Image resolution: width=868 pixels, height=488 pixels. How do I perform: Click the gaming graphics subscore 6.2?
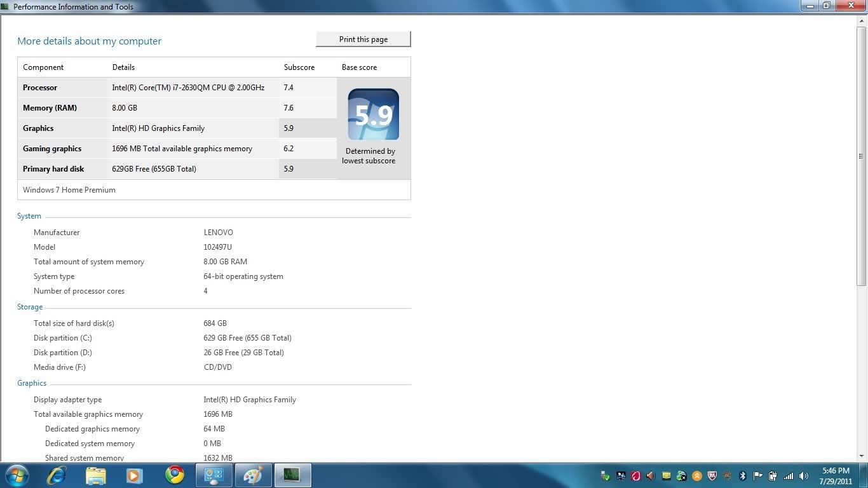point(288,149)
